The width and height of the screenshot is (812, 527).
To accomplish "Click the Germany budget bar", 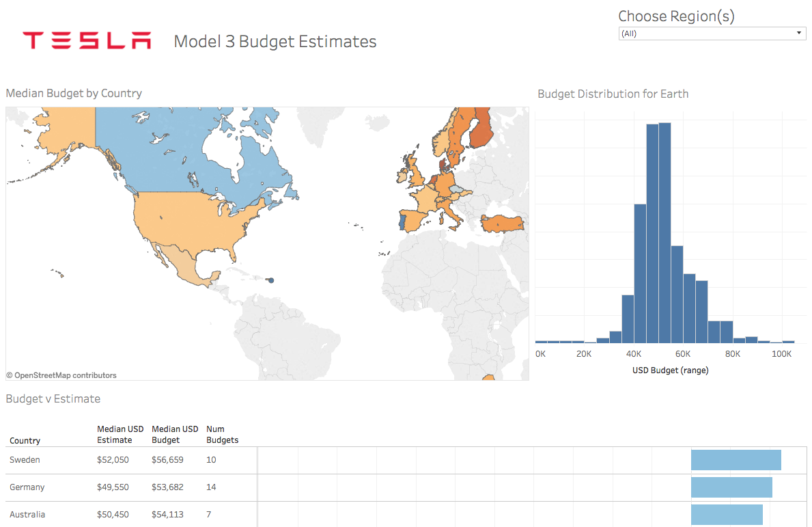I will [731, 487].
